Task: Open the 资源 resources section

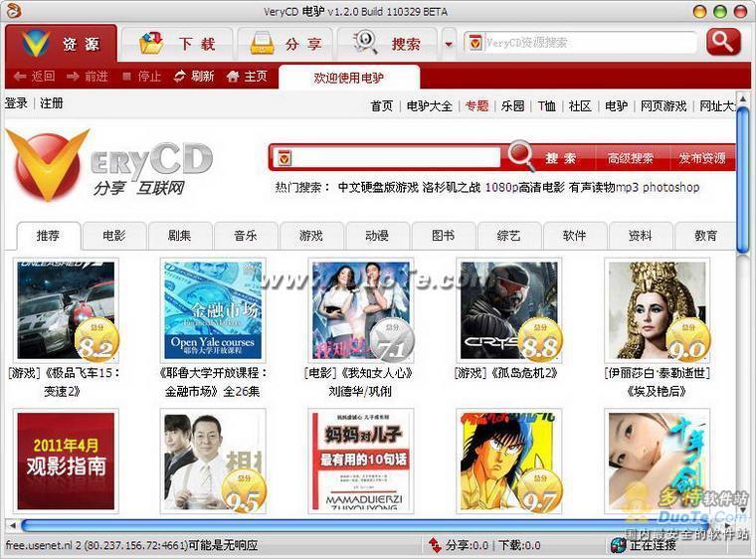Action: (62, 44)
